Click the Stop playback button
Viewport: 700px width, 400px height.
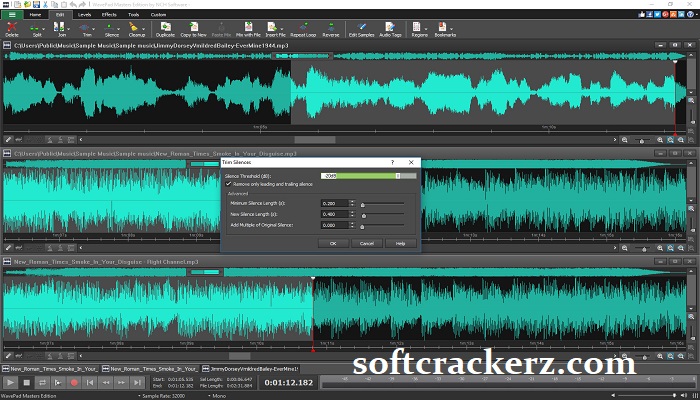pos(27,383)
